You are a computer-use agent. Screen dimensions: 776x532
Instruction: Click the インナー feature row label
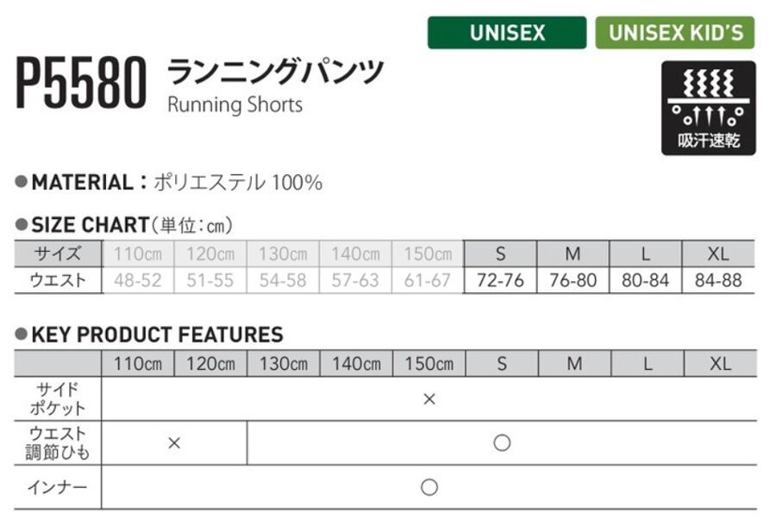58,487
